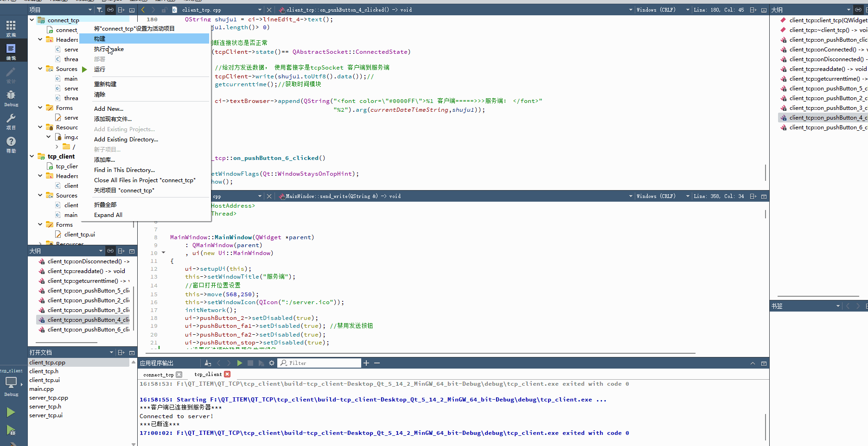
Task: Collapse the connect_tcp project node
Action: click(32, 20)
